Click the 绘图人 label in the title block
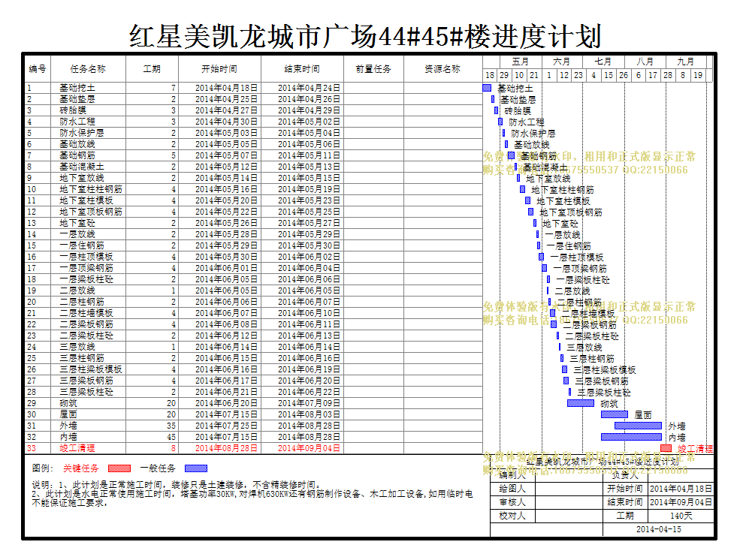This screenshot has height=560, width=737. [512, 489]
